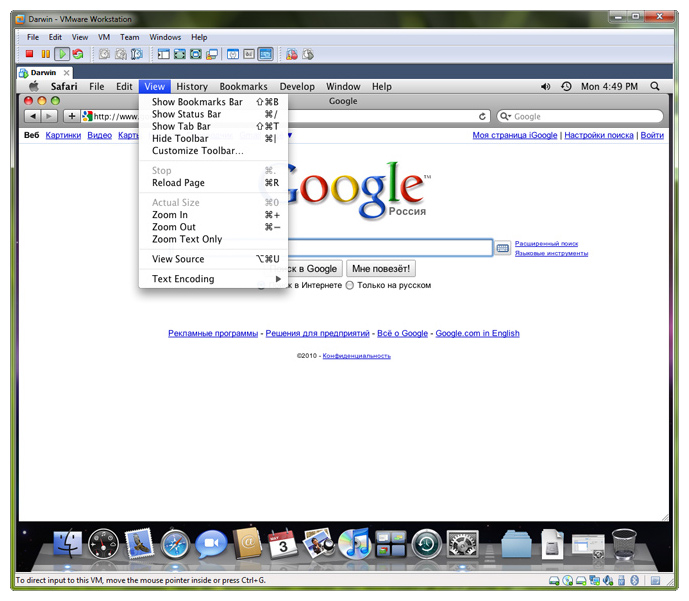Click the 'Мне повезёт!' button
This screenshot has height=601, width=689.
380,268
